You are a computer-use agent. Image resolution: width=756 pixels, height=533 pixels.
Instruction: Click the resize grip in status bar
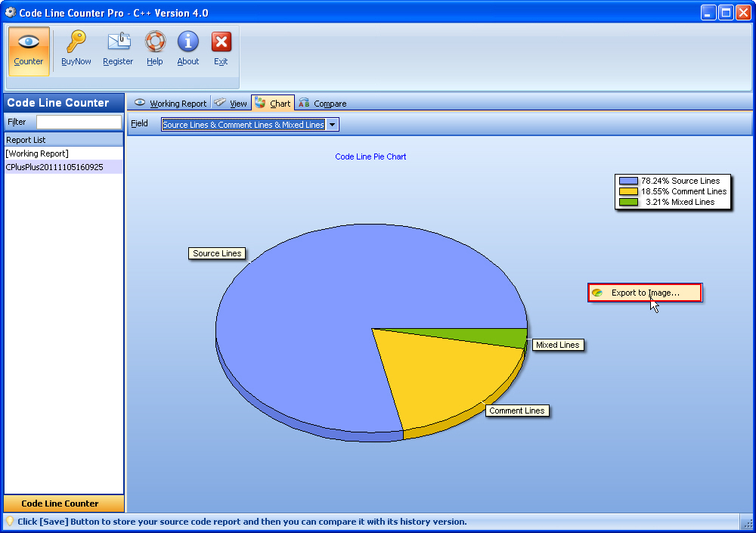tap(747, 523)
